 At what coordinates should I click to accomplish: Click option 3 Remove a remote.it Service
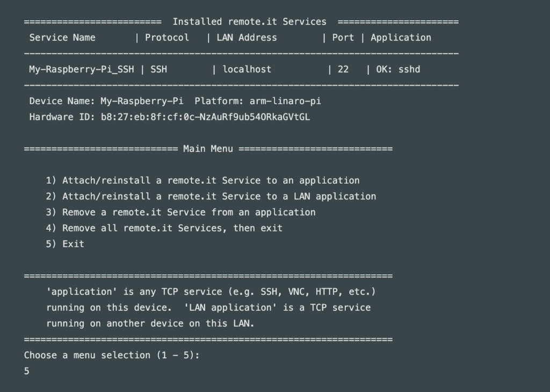pyautogui.click(x=180, y=213)
